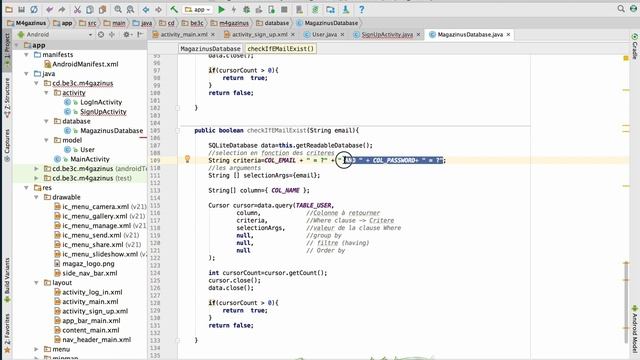
Task: Click the Make Project hammer icon
Action: [x=174, y=9]
